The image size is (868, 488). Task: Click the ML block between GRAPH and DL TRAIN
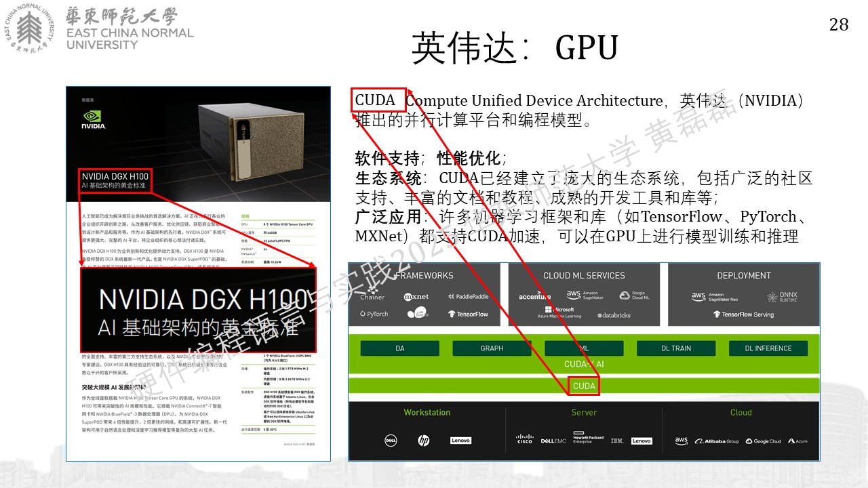(584, 348)
